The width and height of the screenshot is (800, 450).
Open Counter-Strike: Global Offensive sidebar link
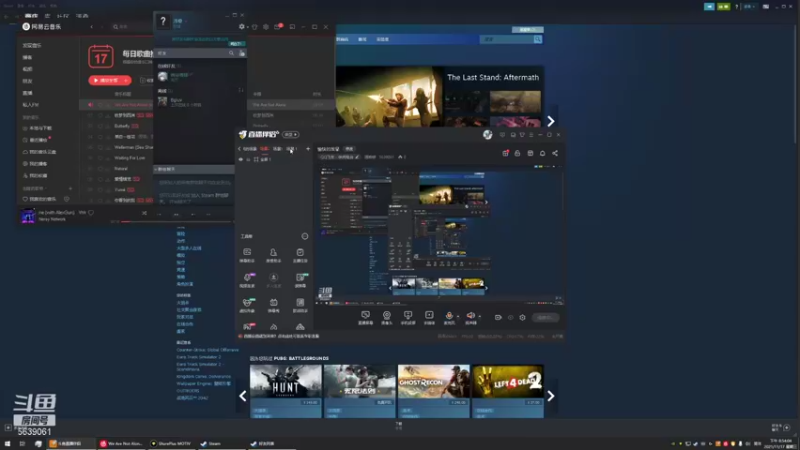point(208,350)
